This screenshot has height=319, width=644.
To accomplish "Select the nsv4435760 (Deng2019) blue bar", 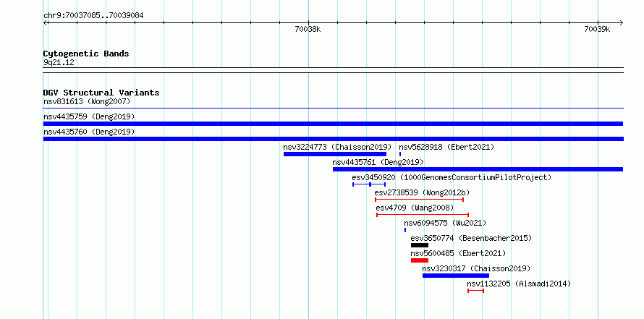I will point(333,139).
